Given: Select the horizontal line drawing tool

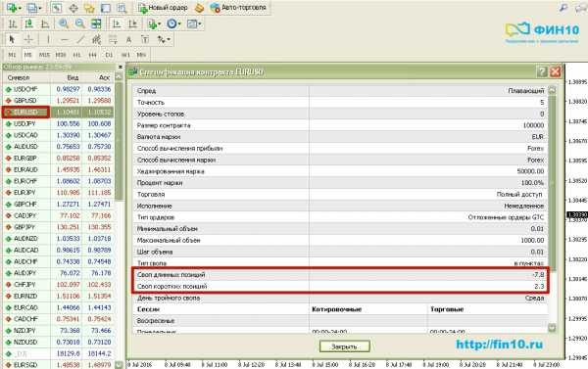Looking at the screenshot, I should pos(64,39).
